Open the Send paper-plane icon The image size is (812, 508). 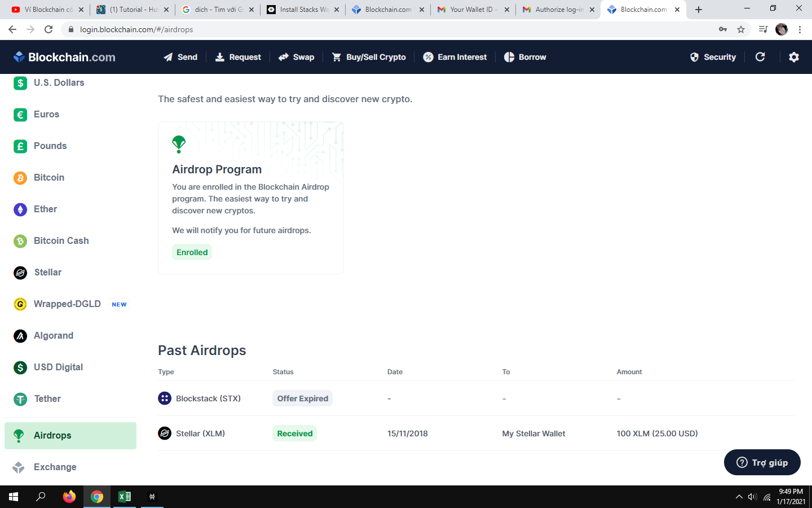coord(168,57)
